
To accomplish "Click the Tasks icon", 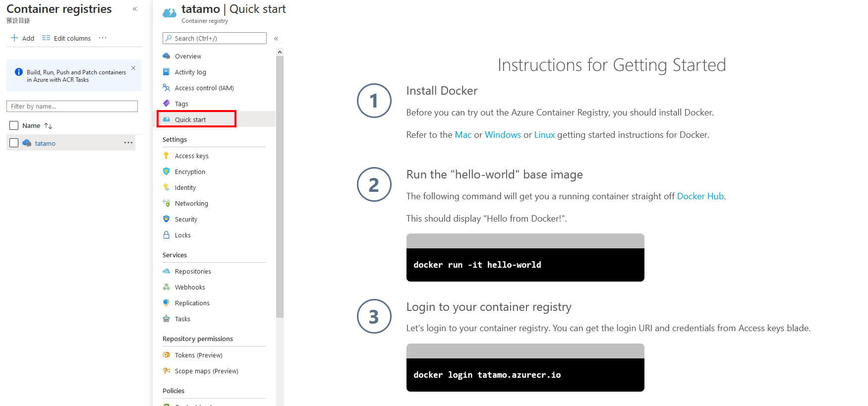I will [167, 319].
